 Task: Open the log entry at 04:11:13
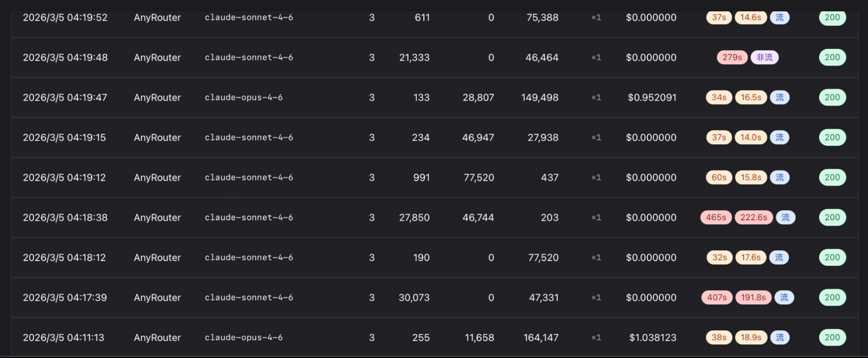pos(434,338)
